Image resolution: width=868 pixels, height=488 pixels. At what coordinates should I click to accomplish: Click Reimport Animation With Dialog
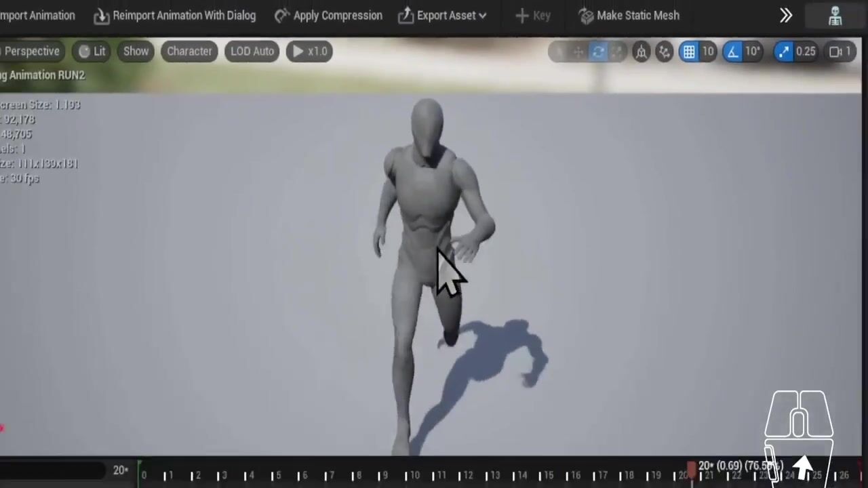[175, 16]
